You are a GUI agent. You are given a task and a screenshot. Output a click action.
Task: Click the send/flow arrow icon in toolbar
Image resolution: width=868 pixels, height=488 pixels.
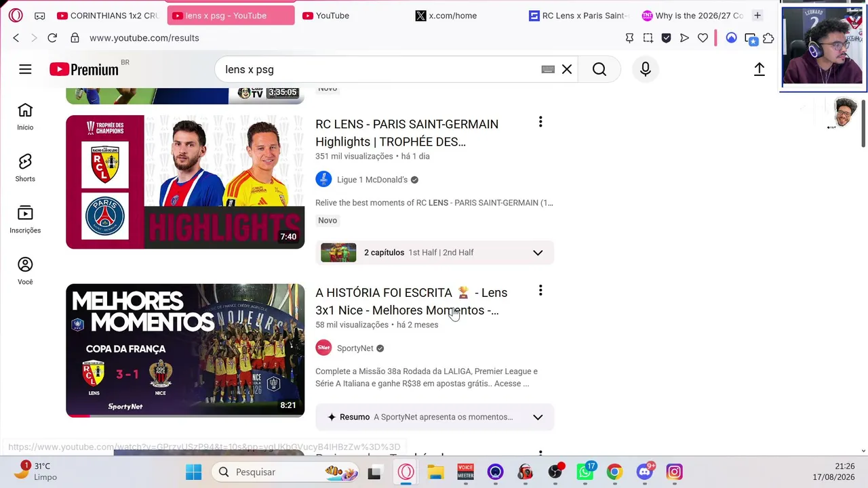pos(685,38)
